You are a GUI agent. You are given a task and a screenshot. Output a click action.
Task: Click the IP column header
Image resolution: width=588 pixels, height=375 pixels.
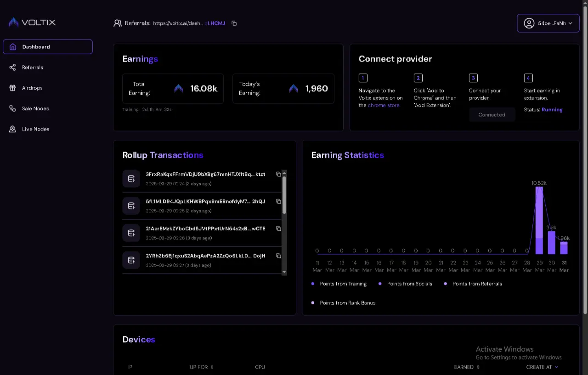point(130,367)
